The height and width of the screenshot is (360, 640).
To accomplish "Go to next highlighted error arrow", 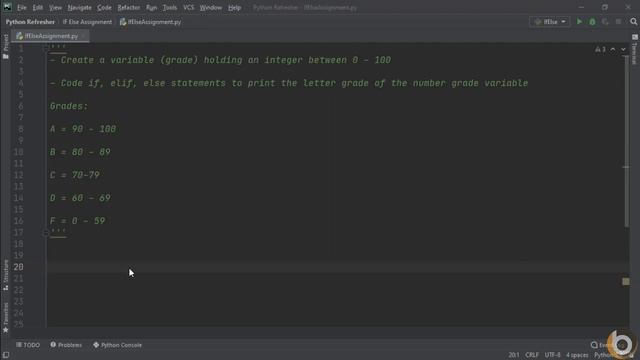I will tap(623, 49).
